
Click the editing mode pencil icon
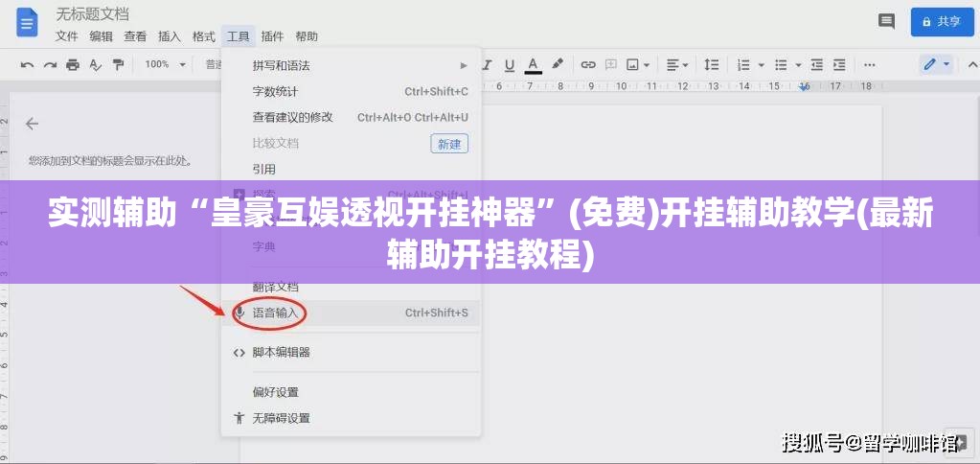point(930,64)
